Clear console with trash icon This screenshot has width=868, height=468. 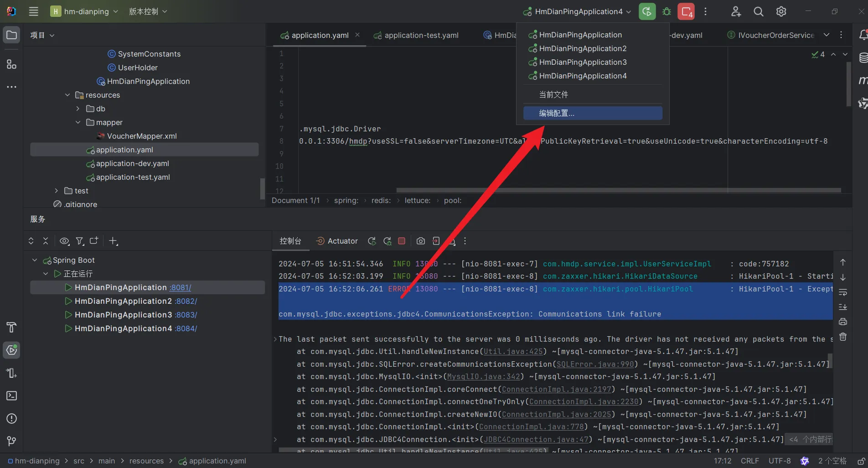click(842, 337)
